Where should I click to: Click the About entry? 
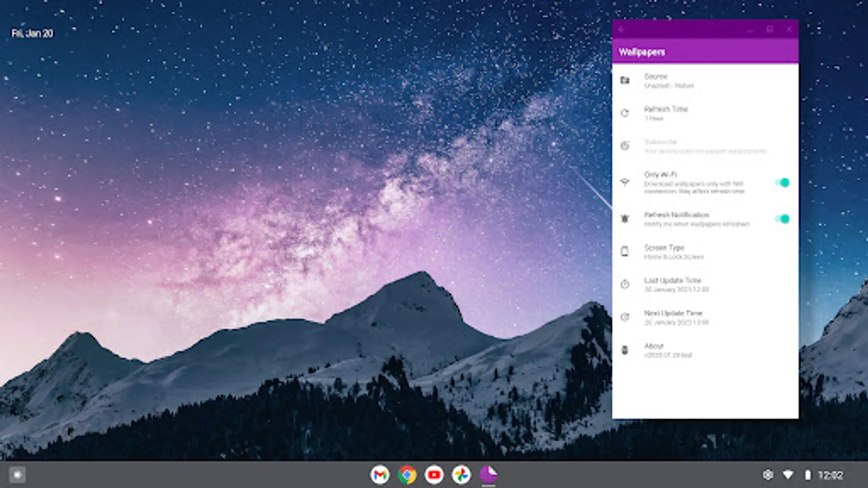point(705,350)
